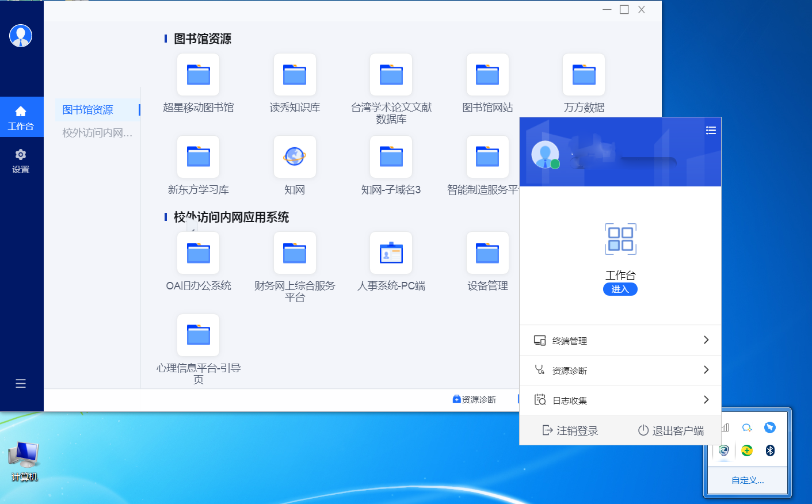The height and width of the screenshot is (504, 812).
Task: Maximize the main application window
Action: 624,9
